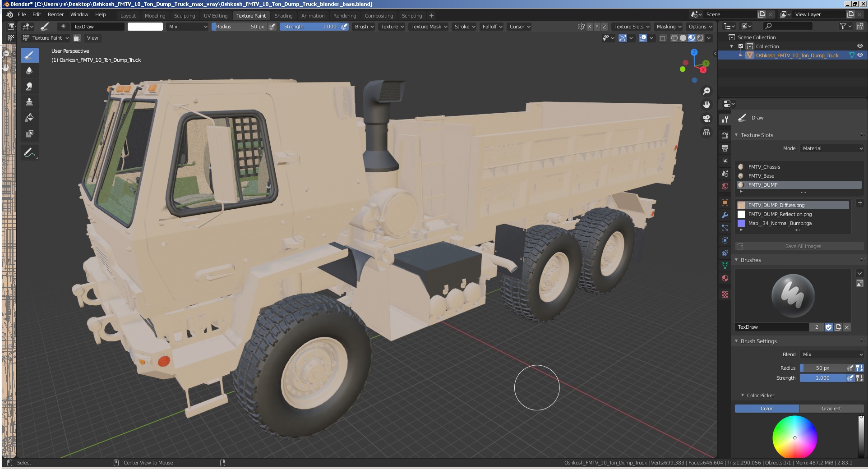Uncheck the Collection exclude checkbox
This screenshot has width=868, height=469.
click(741, 46)
